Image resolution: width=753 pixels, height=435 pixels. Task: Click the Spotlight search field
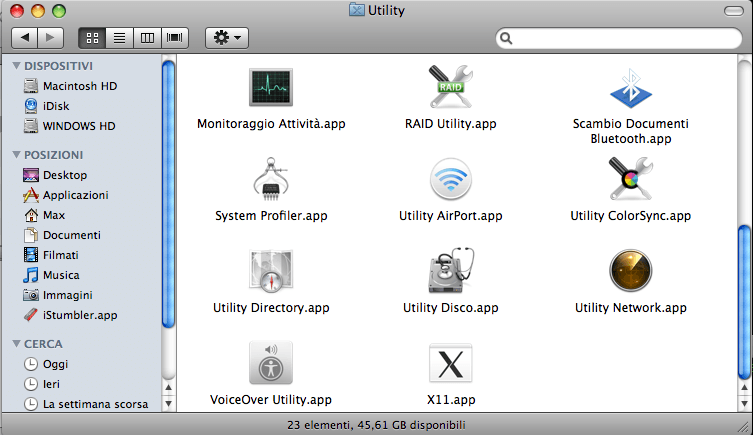pos(619,38)
